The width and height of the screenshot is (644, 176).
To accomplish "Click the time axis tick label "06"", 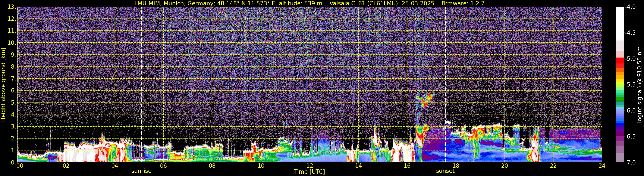I will (x=163, y=166).
